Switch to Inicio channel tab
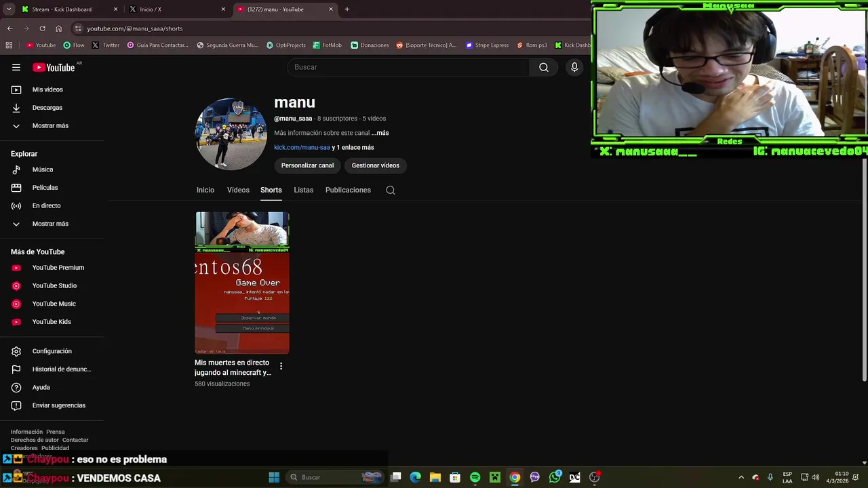This screenshot has width=868, height=488. point(205,190)
